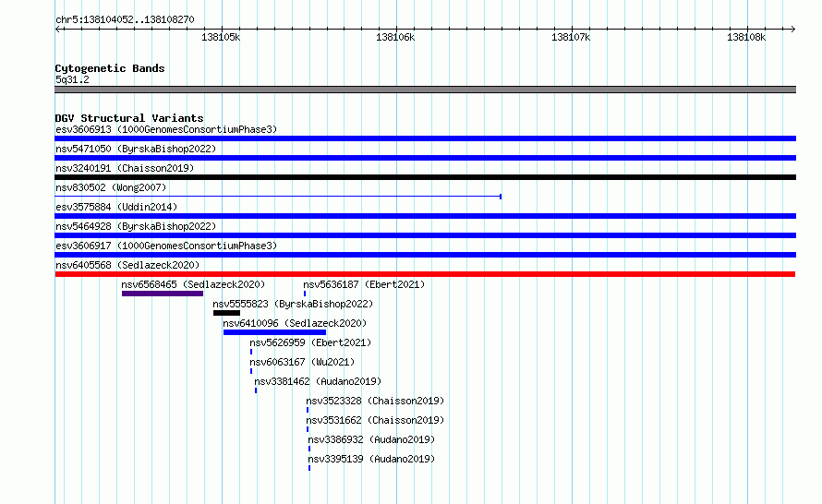
Task: Select the black bar for nsv3240191
Action: click(425, 177)
